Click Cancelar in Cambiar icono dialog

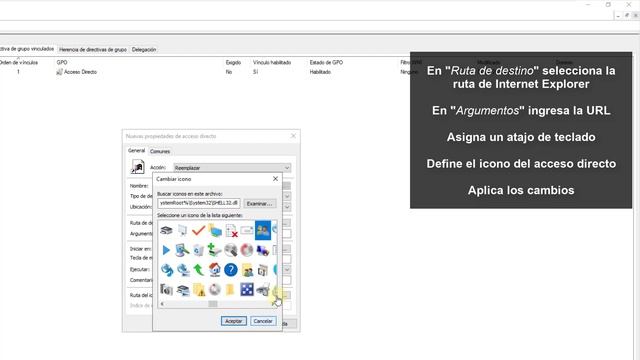tap(263, 321)
